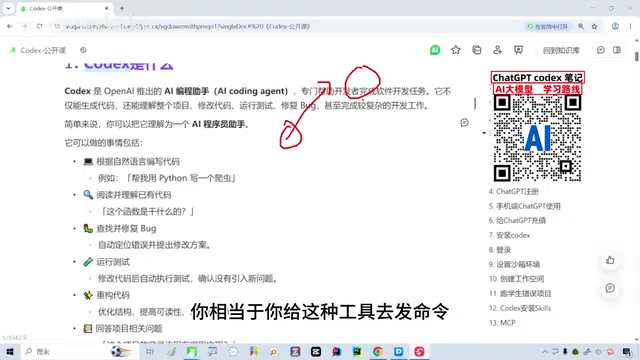Bookmark this page with the address bar star
The width and height of the screenshot is (640, 360).
point(595,26)
